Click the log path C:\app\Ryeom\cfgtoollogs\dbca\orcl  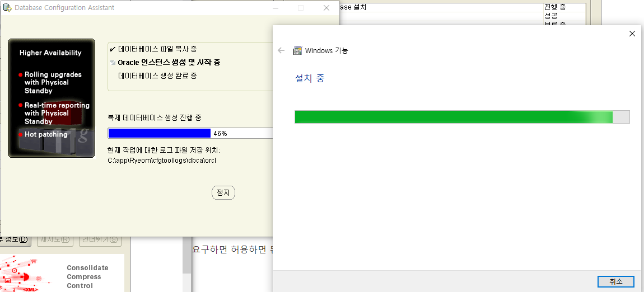click(x=162, y=161)
